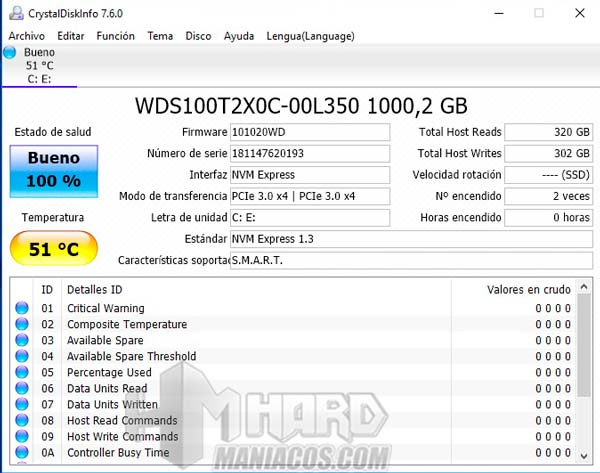Open the Lengua(Language) menu

pos(310,36)
